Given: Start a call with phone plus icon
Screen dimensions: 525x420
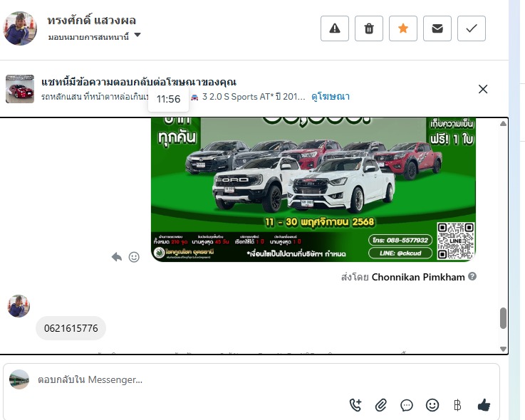Looking at the screenshot, I should pos(355,405).
